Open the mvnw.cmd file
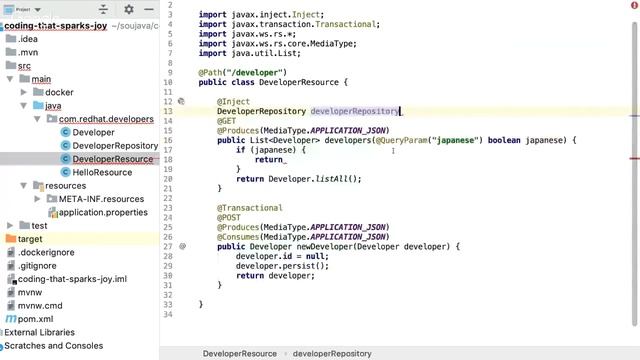Image resolution: width=640 pixels, height=360 pixels. point(40,306)
